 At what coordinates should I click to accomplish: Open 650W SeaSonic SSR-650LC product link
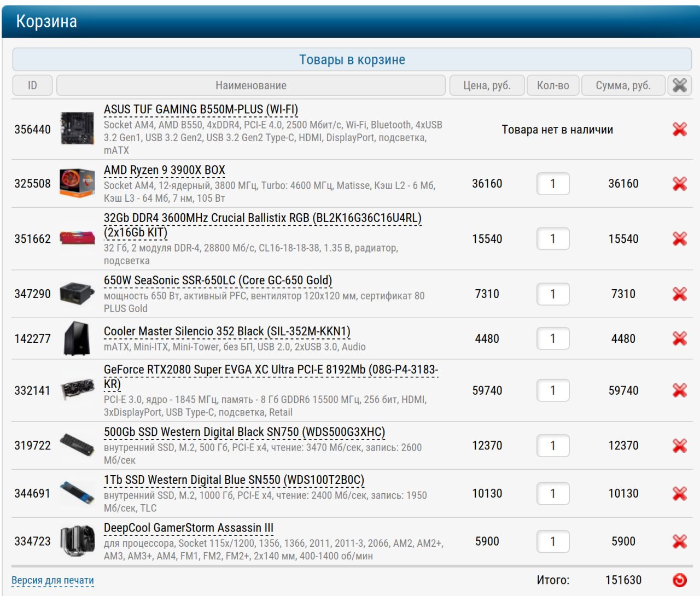pyautogui.click(x=218, y=281)
